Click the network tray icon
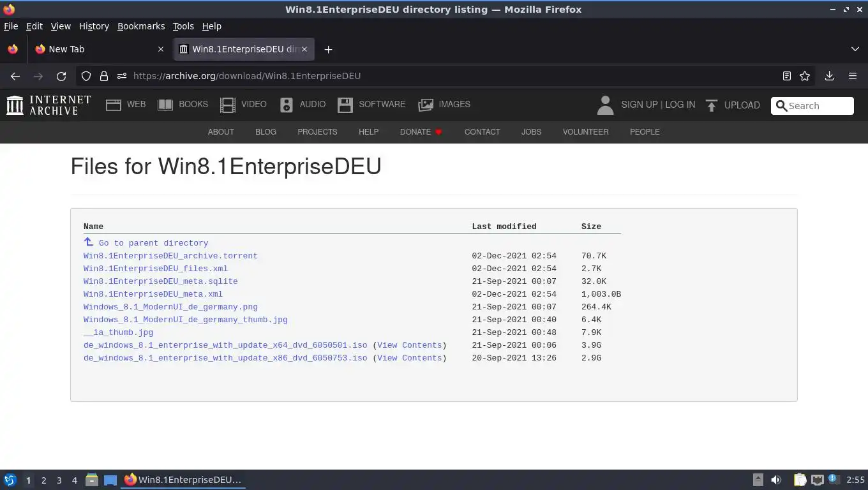868x490 pixels. click(x=818, y=480)
